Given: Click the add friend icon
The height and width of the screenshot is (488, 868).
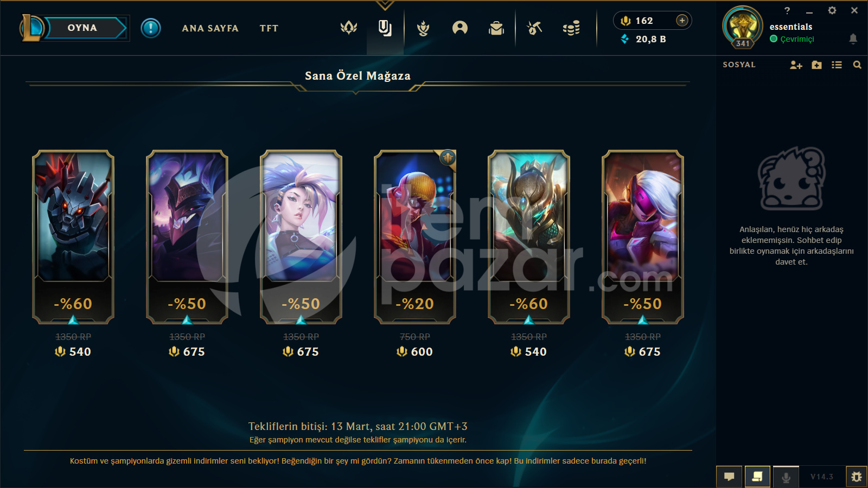Looking at the screenshot, I should [x=796, y=65].
